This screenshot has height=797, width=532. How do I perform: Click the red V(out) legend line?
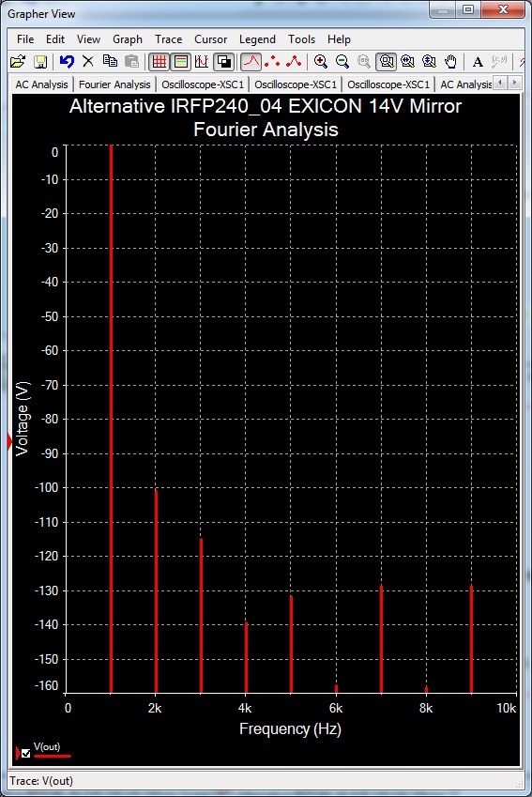(52, 756)
